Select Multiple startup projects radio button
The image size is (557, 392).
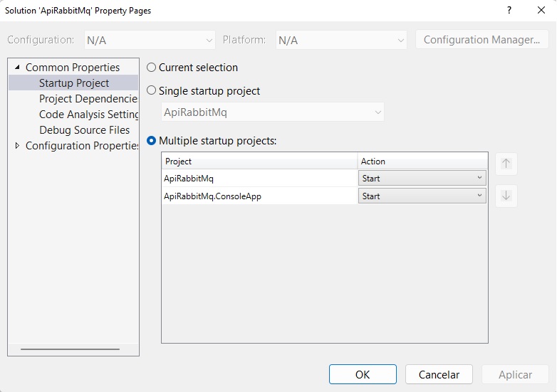point(151,141)
